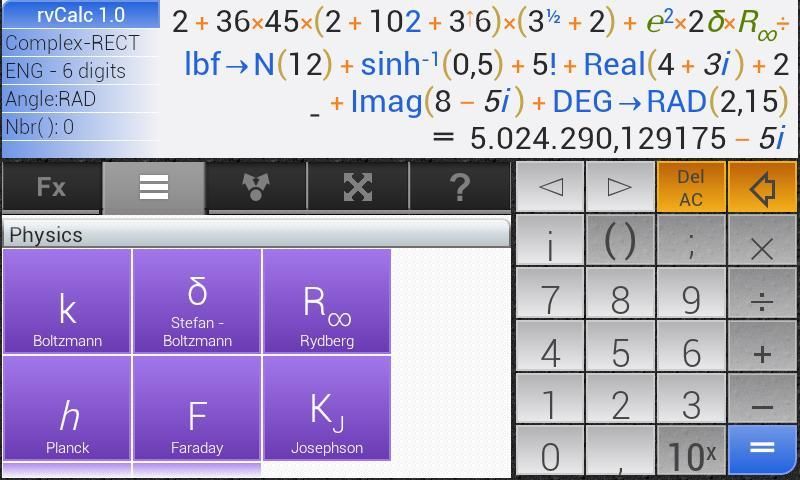Image resolution: width=800 pixels, height=480 pixels.
Task: Change the ENG - 6 digits format
Action: point(80,71)
